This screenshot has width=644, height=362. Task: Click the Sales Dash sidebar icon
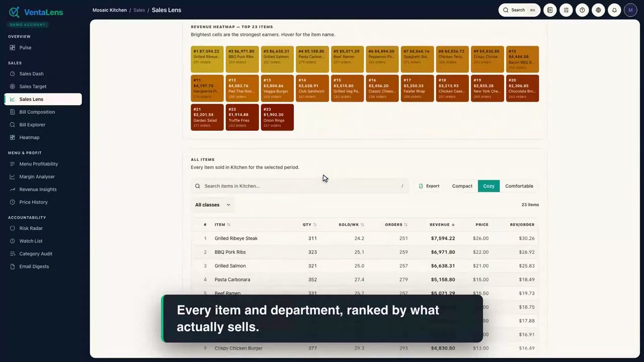13,74
